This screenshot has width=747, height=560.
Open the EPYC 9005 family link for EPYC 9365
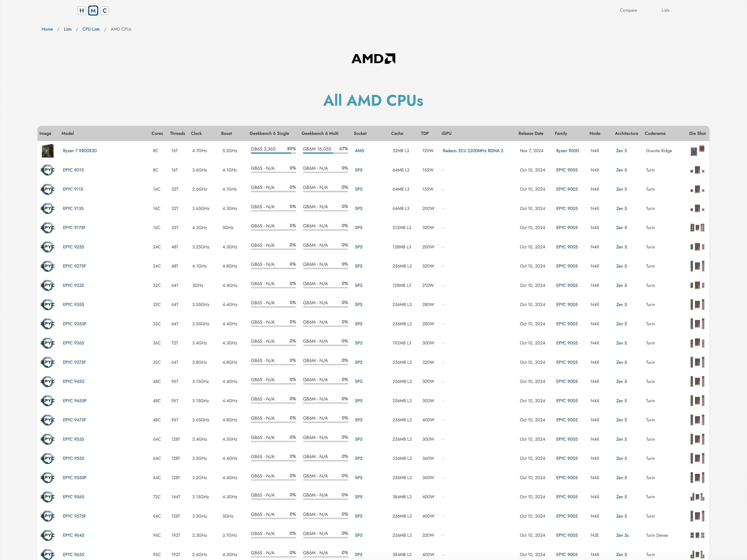(x=567, y=343)
